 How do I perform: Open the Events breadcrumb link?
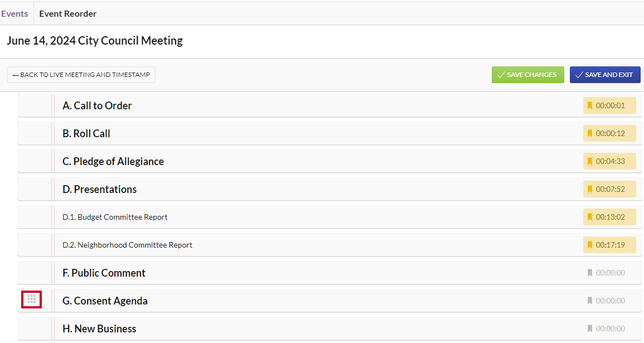pyautogui.click(x=14, y=13)
